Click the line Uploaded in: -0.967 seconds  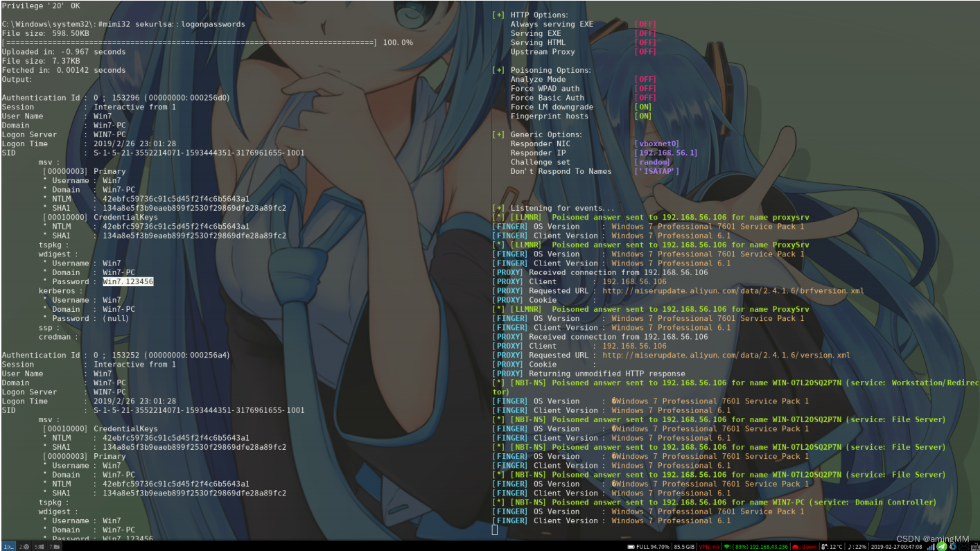coord(64,52)
